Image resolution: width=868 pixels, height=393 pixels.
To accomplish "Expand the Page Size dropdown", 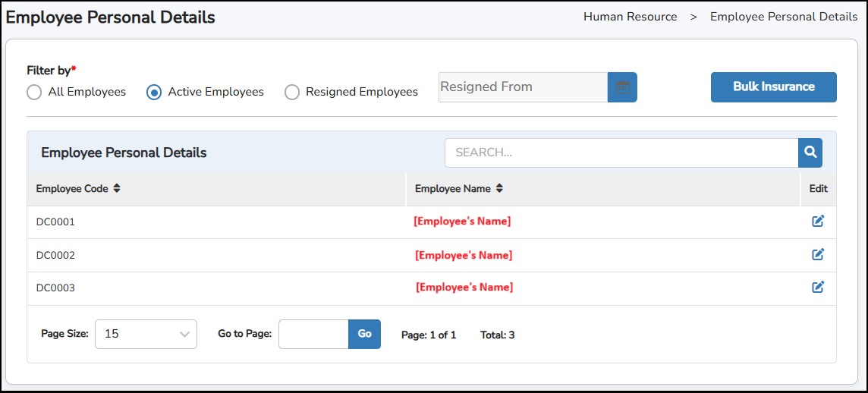I will point(146,334).
